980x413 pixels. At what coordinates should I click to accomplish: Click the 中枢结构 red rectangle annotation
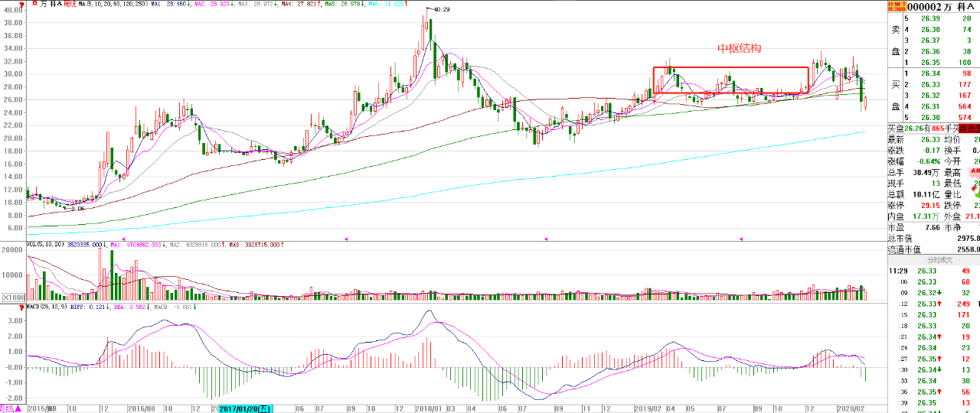point(730,80)
